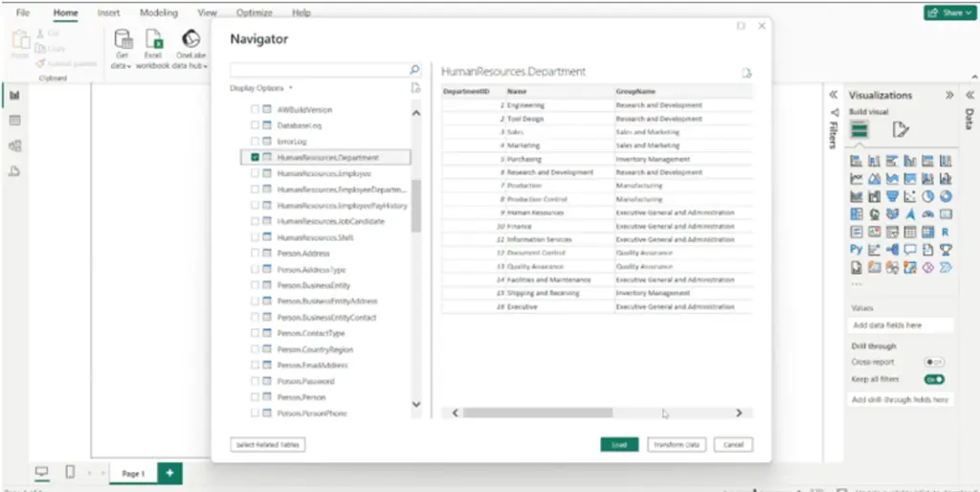The image size is (980, 492).
Task: Click the Load button
Action: tap(619, 444)
